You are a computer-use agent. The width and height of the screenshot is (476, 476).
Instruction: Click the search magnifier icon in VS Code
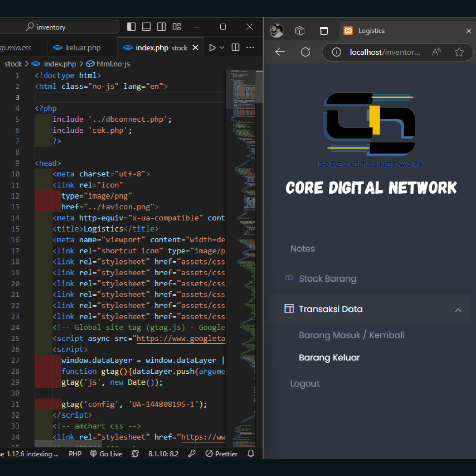coord(30,27)
